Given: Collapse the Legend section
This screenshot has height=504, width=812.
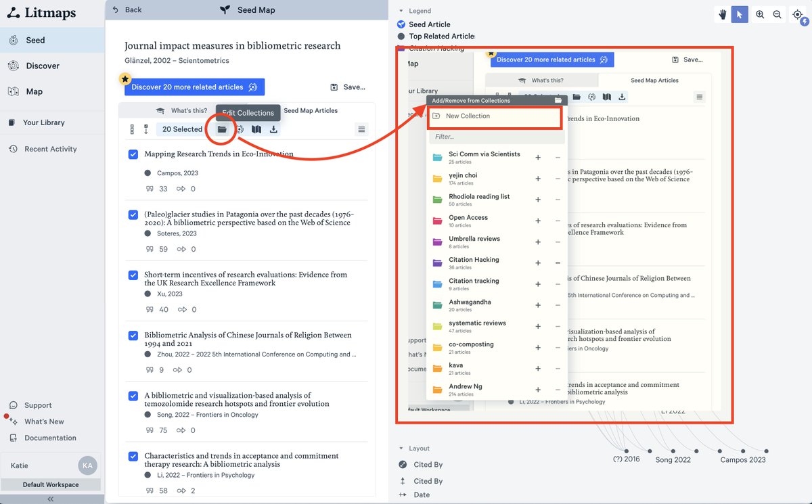Looking at the screenshot, I should click(401, 11).
